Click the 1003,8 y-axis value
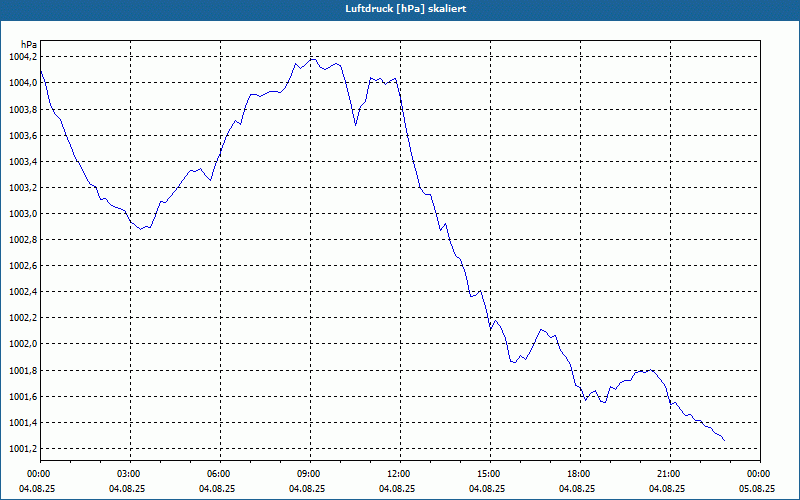 tap(22, 109)
